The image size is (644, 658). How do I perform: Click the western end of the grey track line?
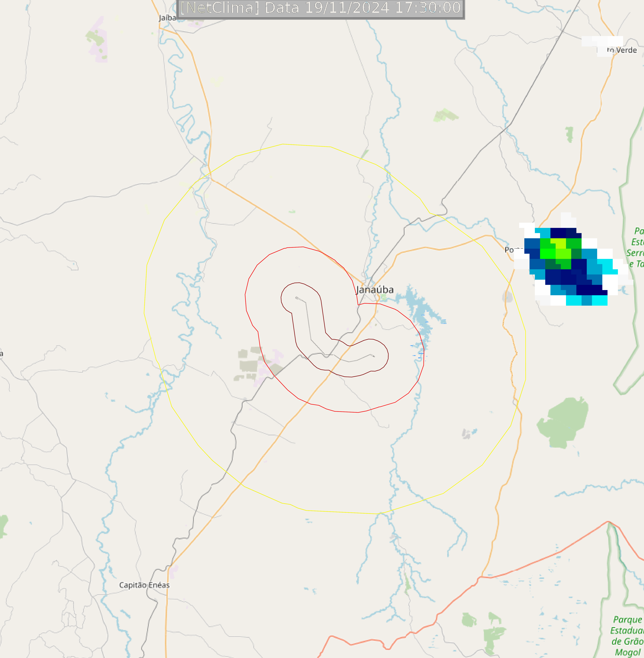(297, 298)
